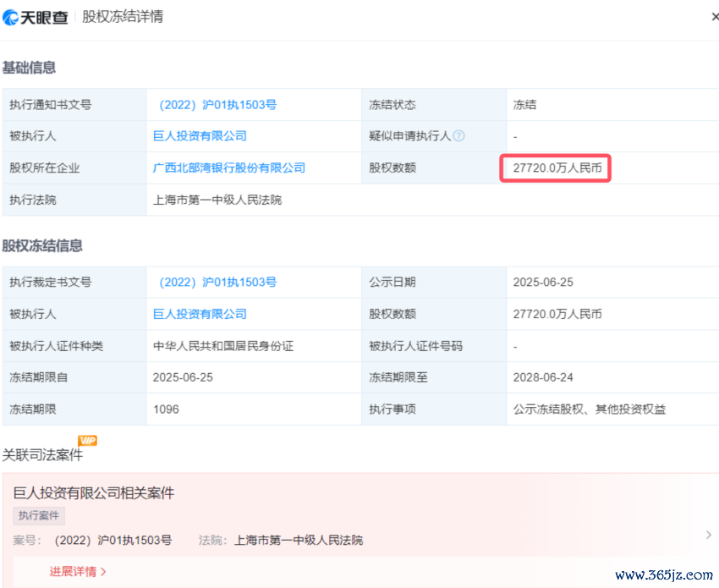Image resolution: width=719 pixels, height=588 pixels.
Task: Click the 冻结期限至 label
Action: (398, 377)
